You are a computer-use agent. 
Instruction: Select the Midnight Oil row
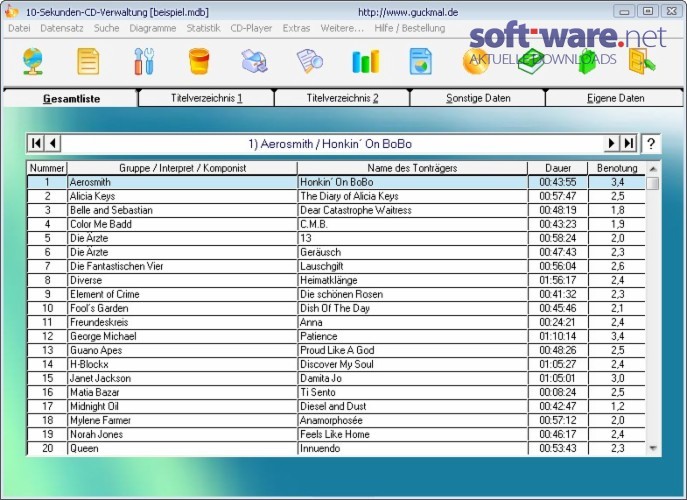[336, 406]
